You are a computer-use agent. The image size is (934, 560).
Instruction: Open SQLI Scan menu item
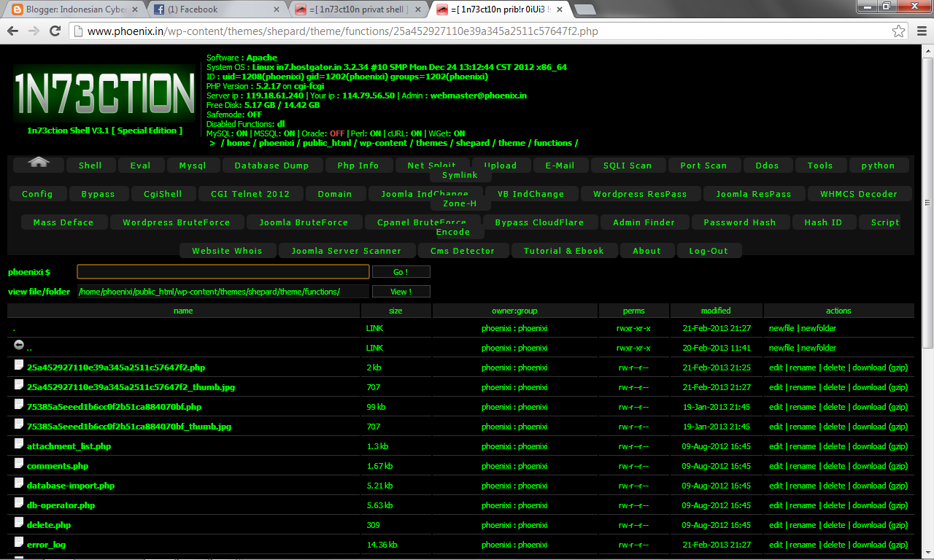coord(628,166)
